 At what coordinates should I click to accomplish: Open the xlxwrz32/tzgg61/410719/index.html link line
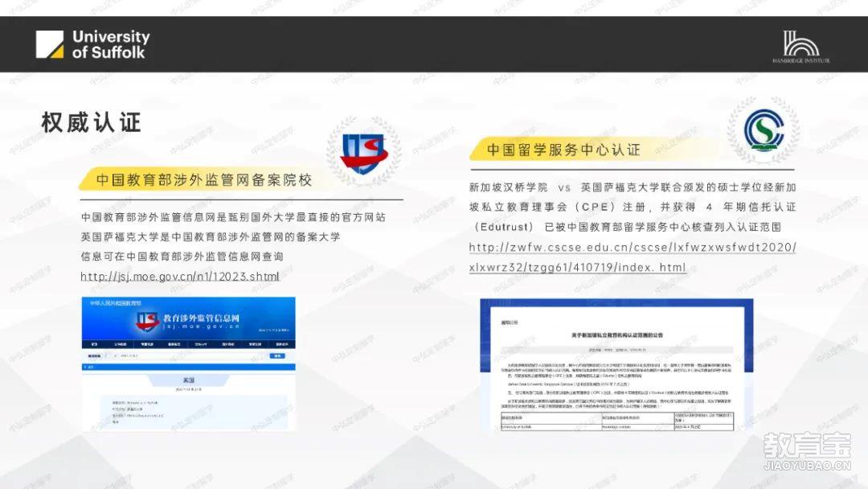[577, 268]
